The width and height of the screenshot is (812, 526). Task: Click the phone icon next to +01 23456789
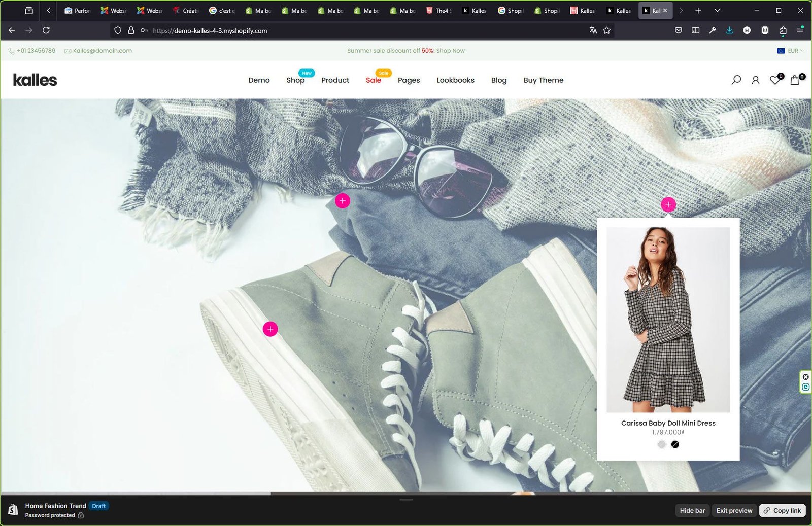(11, 51)
